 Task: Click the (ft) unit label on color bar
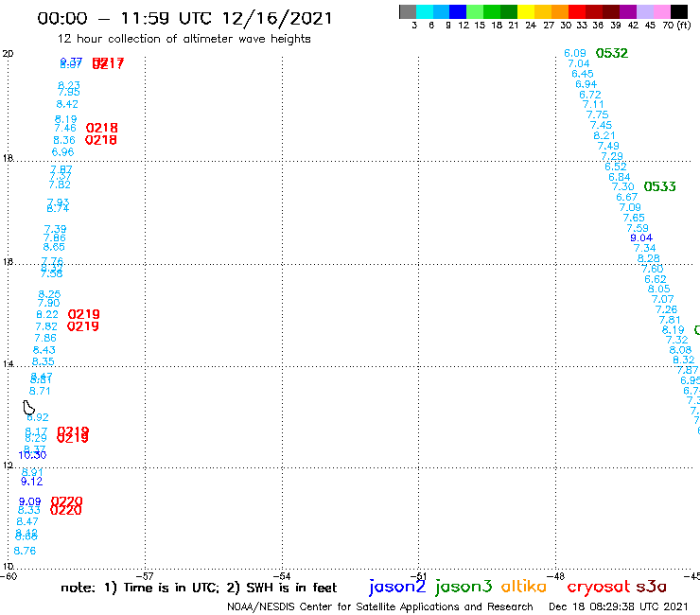684,25
